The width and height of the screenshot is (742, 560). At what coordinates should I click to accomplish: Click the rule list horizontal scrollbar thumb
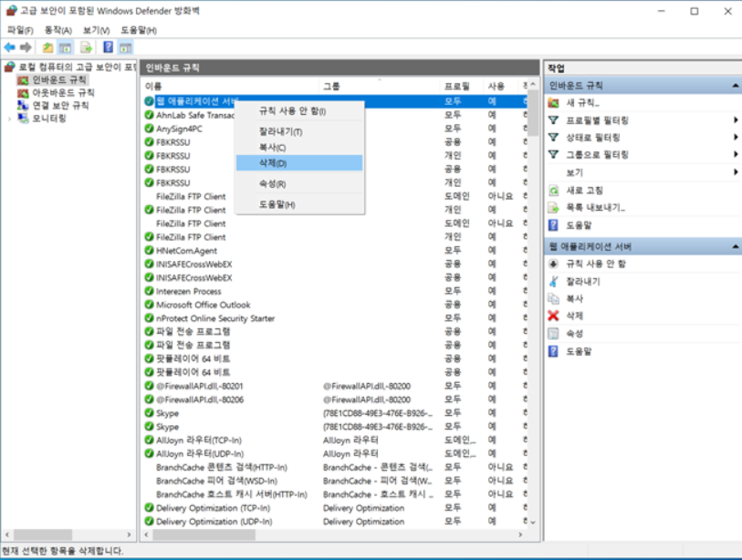[204, 534]
